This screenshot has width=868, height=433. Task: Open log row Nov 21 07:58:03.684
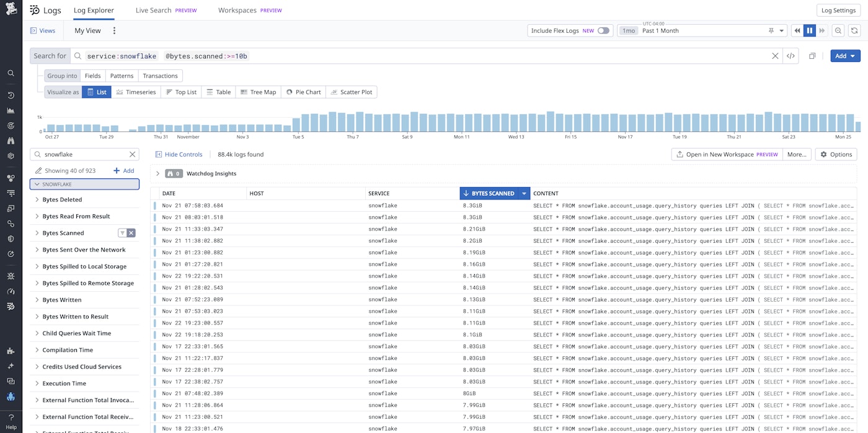pyautogui.click(x=504, y=206)
